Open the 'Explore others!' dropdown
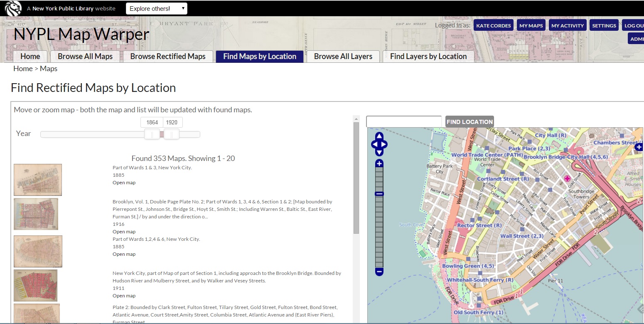Screen dimensions: 644x324 pos(157,8)
